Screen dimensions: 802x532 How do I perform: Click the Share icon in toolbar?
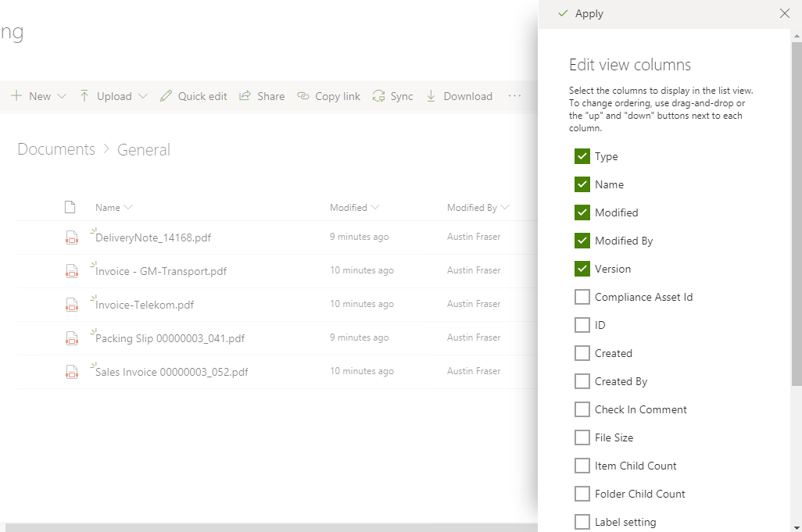tap(245, 95)
